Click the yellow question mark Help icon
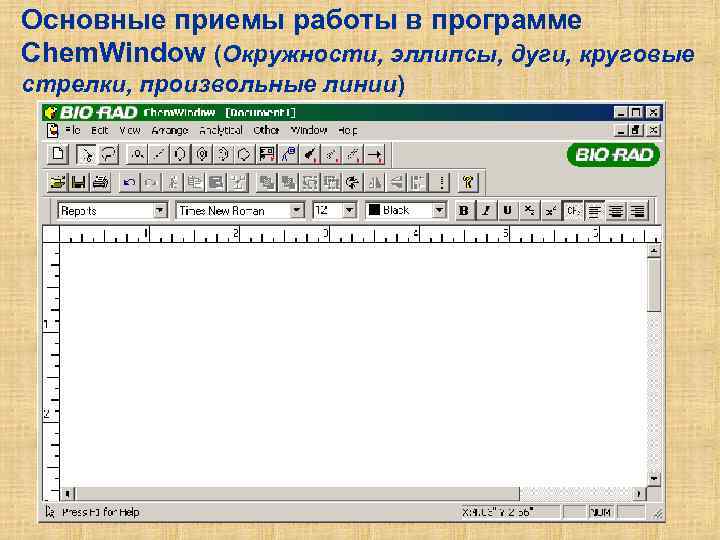Image resolution: width=720 pixels, height=540 pixels. coord(468,183)
